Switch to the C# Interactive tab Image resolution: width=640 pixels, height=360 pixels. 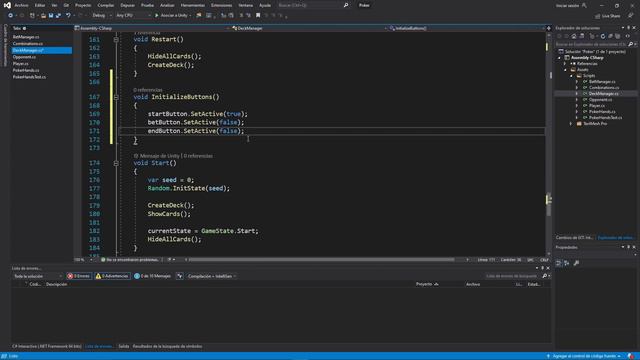click(x=47, y=347)
